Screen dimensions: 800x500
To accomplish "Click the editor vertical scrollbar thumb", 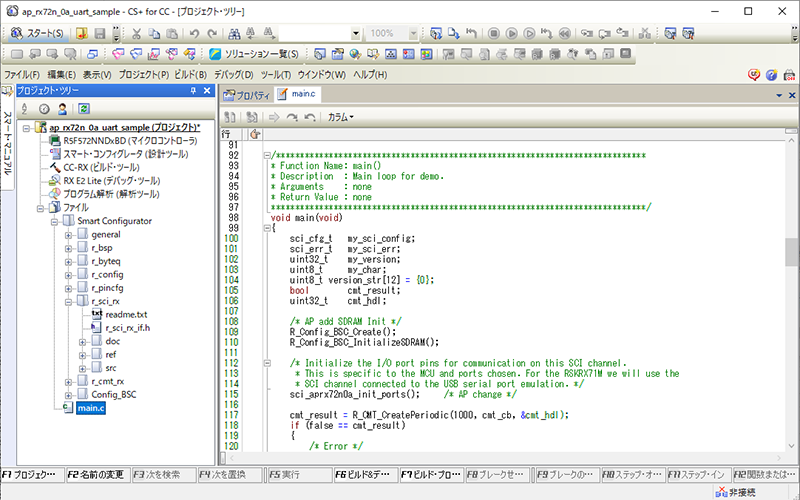I will pos(791,253).
